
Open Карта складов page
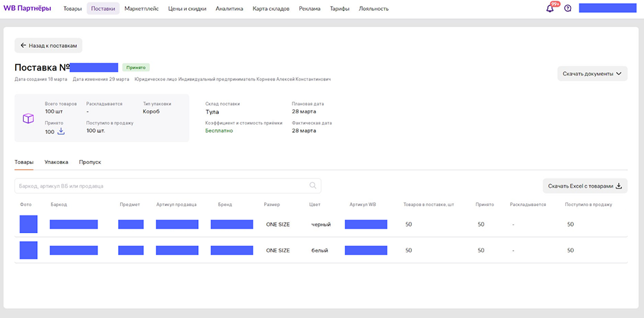pos(271,9)
